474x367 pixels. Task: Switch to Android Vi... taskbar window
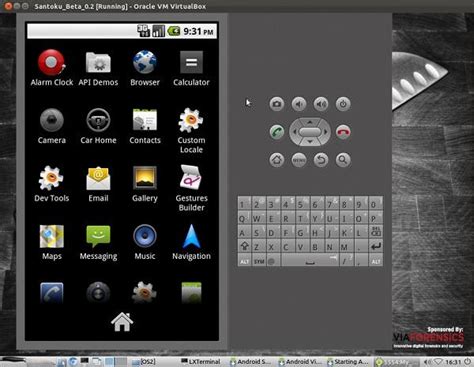pos(300,361)
